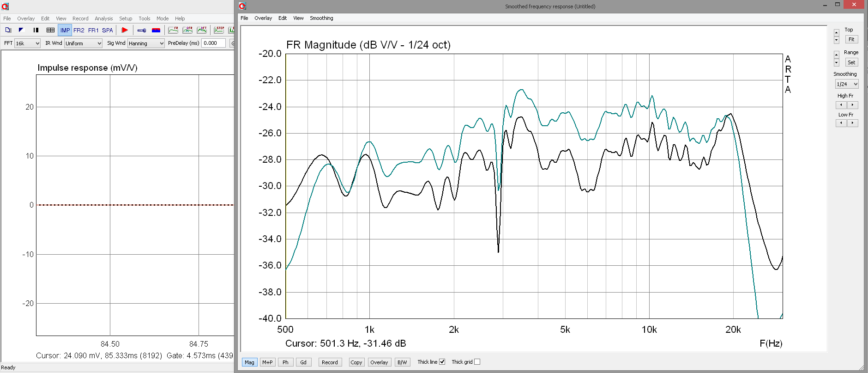Click the New document icon in ARTA toolbar
The width and height of the screenshot is (868, 373).
(x=8, y=30)
